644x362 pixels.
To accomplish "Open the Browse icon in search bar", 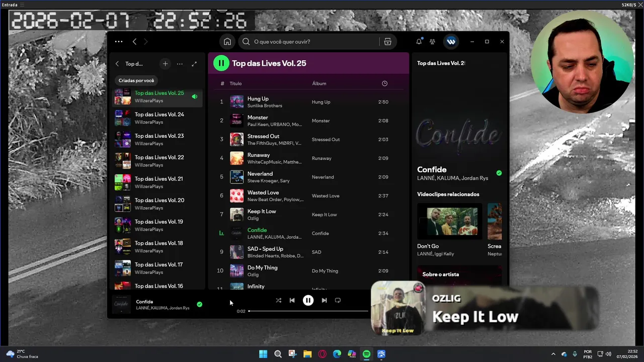I will [387, 42].
